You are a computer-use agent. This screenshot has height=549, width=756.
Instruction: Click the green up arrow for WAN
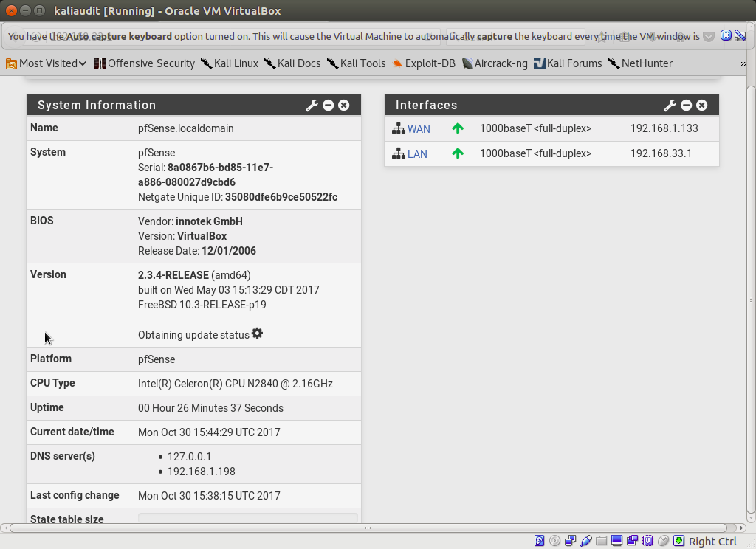point(458,128)
